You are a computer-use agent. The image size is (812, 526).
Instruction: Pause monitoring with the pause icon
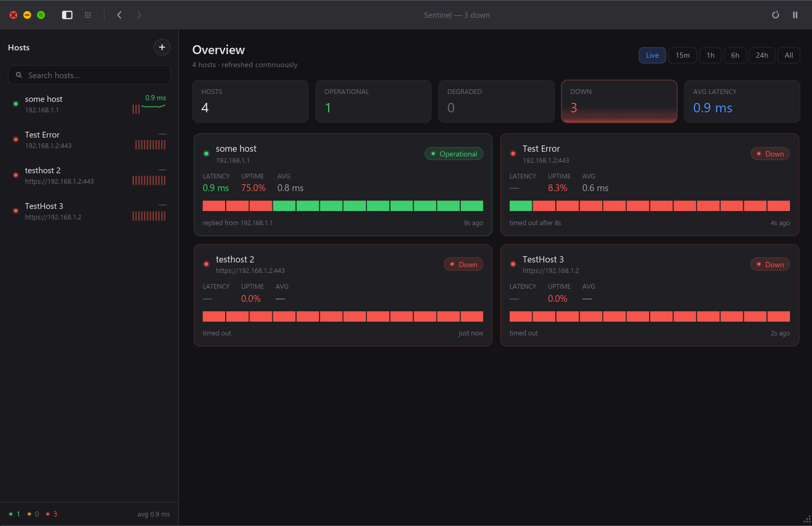click(x=795, y=15)
